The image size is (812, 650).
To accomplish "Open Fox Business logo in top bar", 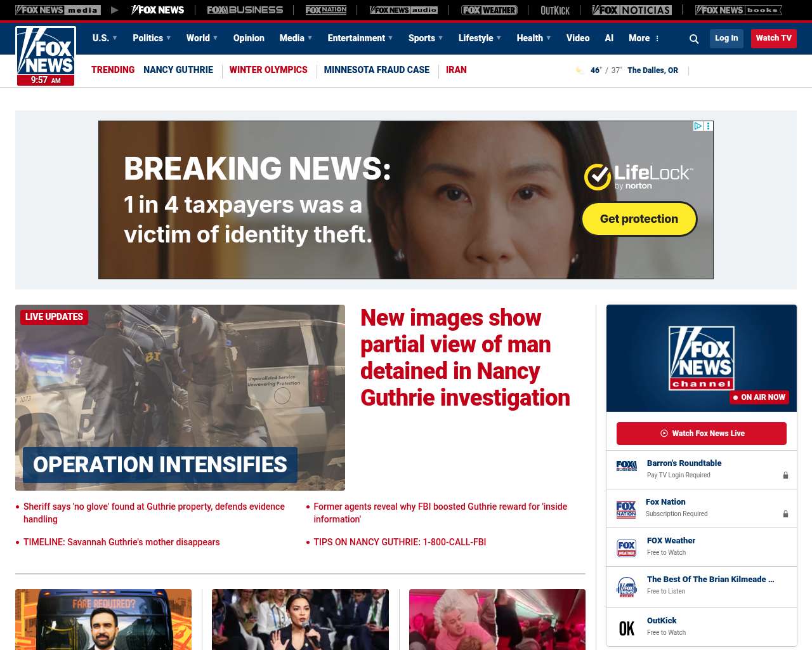I will [245, 10].
